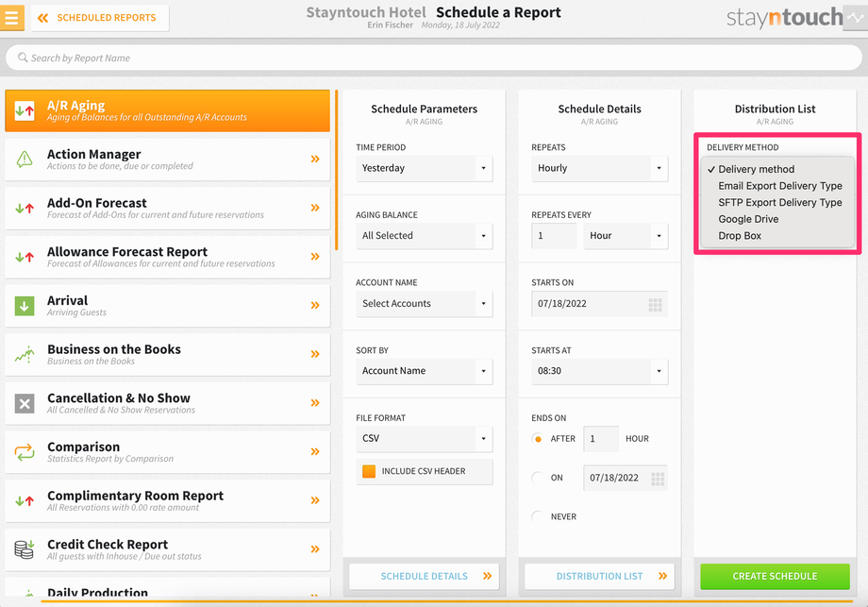Select the Ends On After radio button
868x607 pixels.
537,439
